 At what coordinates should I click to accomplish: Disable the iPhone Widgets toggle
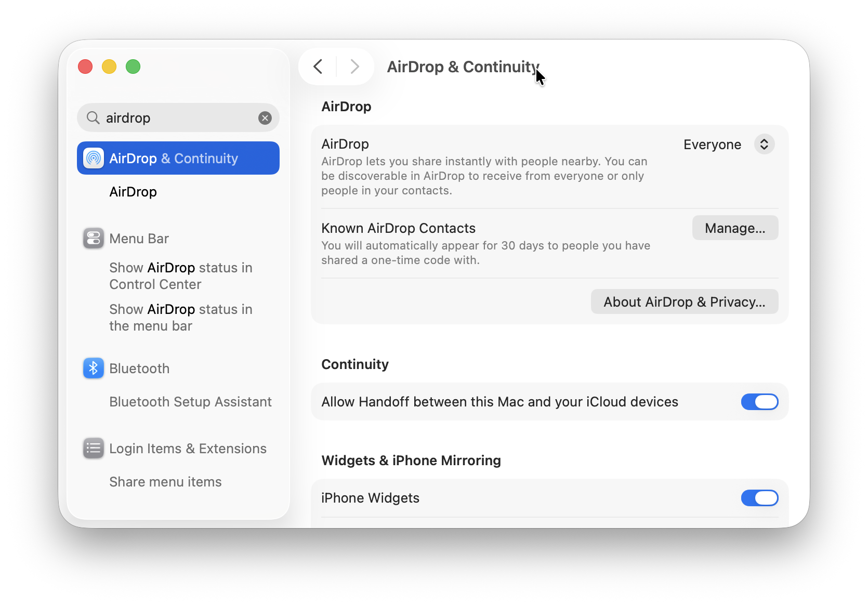coord(759,498)
